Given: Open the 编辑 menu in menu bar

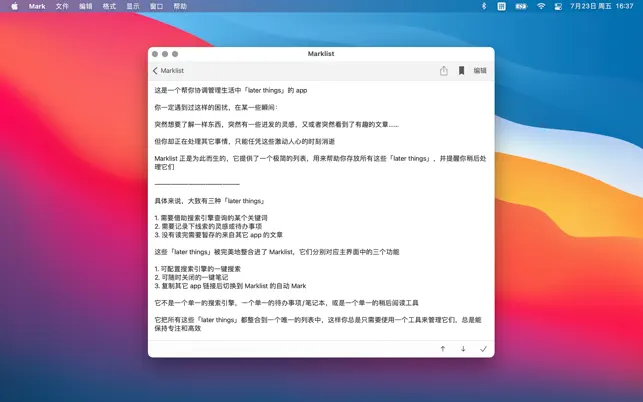Looking at the screenshot, I should 86,6.
